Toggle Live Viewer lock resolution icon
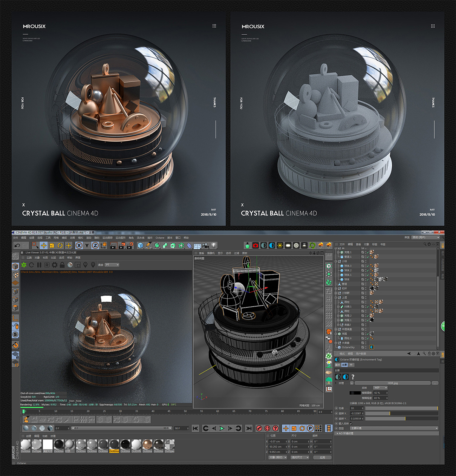This screenshot has width=456, height=476. tap(62, 265)
